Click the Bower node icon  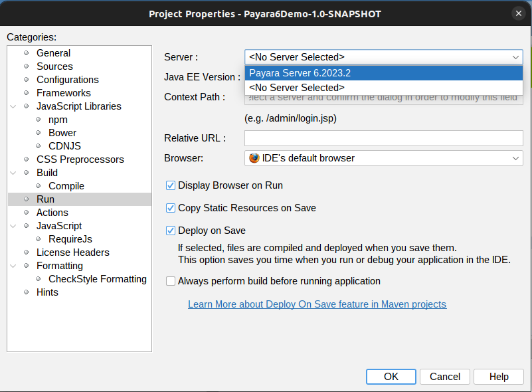coord(38,133)
